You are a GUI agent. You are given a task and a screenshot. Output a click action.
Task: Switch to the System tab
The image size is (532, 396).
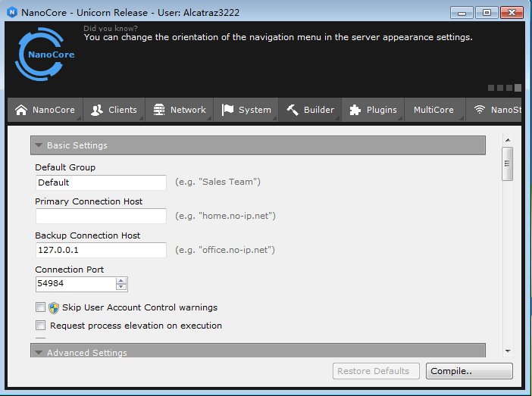point(246,110)
